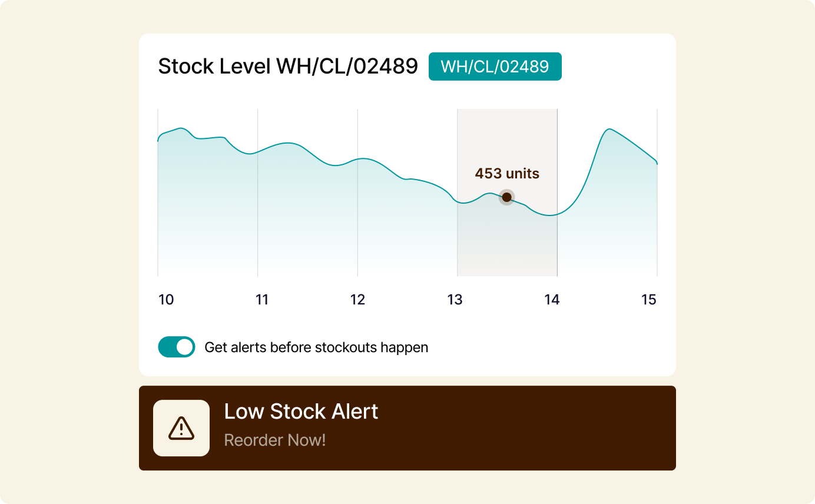Click the Stock Level WH/CL/02489 heading

point(289,65)
